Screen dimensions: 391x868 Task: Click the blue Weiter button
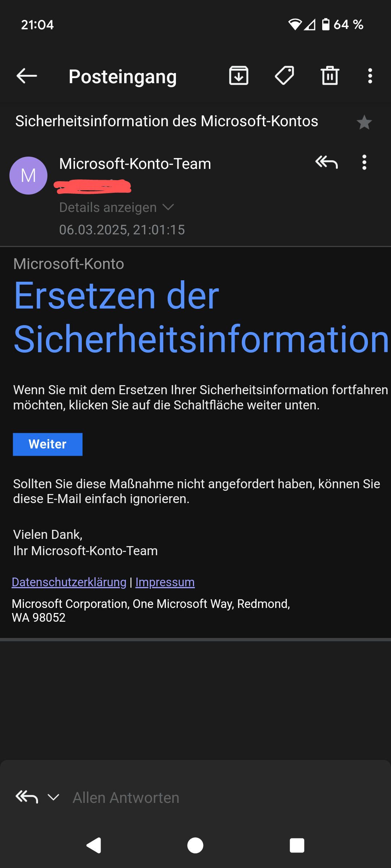pos(48,444)
